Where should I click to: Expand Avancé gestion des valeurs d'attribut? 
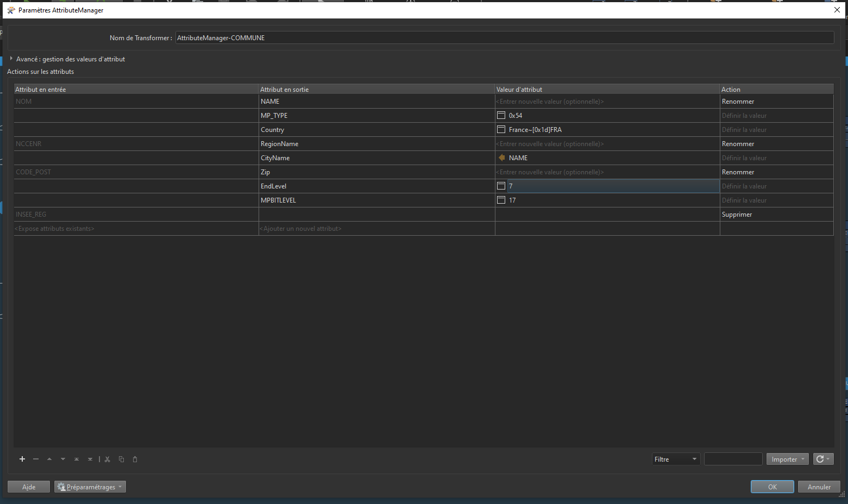(11, 58)
